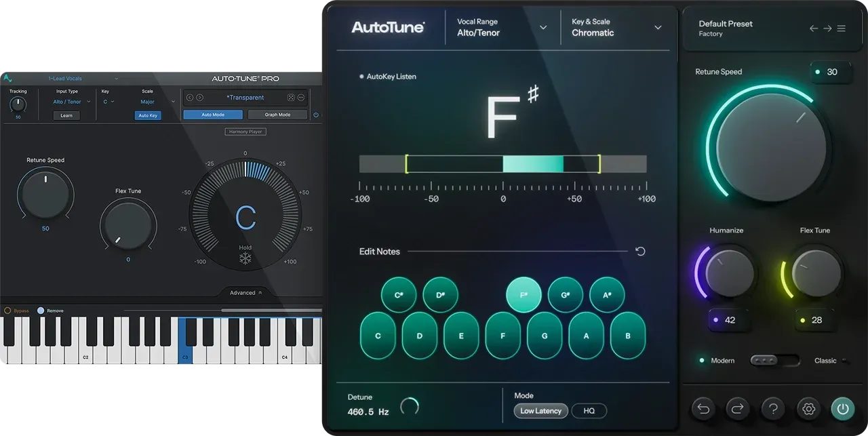Select Low Latency mode
This screenshot has height=436, width=868.
(x=540, y=411)
